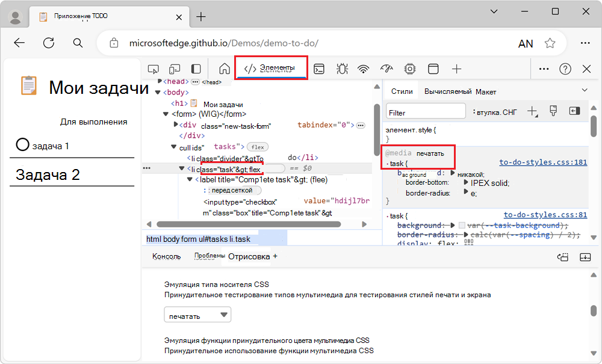Image resolution: width=602 pixels, height=364 pixels.
Task: Click the browser search icon
Action: (78, 43)
